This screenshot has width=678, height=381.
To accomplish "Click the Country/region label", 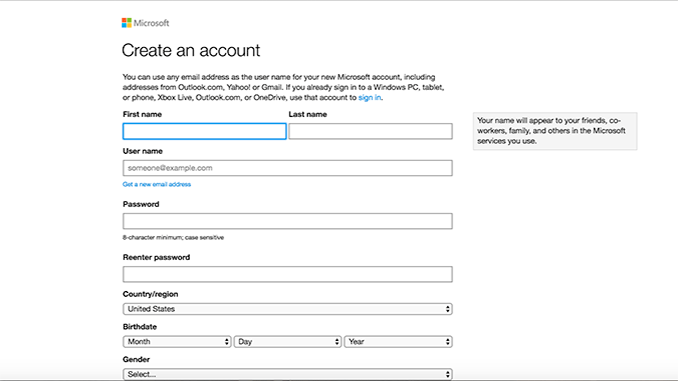I will pos(150,294).
